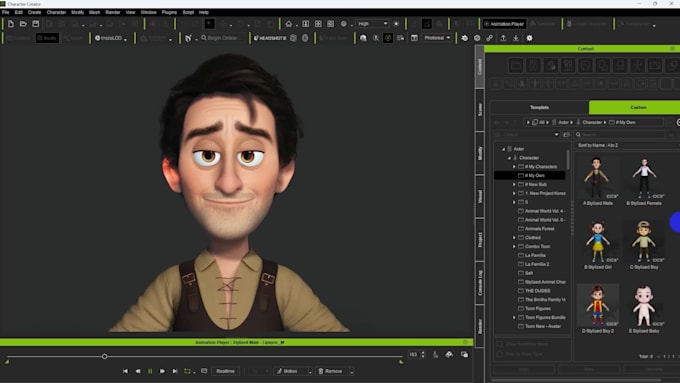Click the folder icon beside filter dropdown
This screenshot has width=680, height=383.
tap(566, 135)
